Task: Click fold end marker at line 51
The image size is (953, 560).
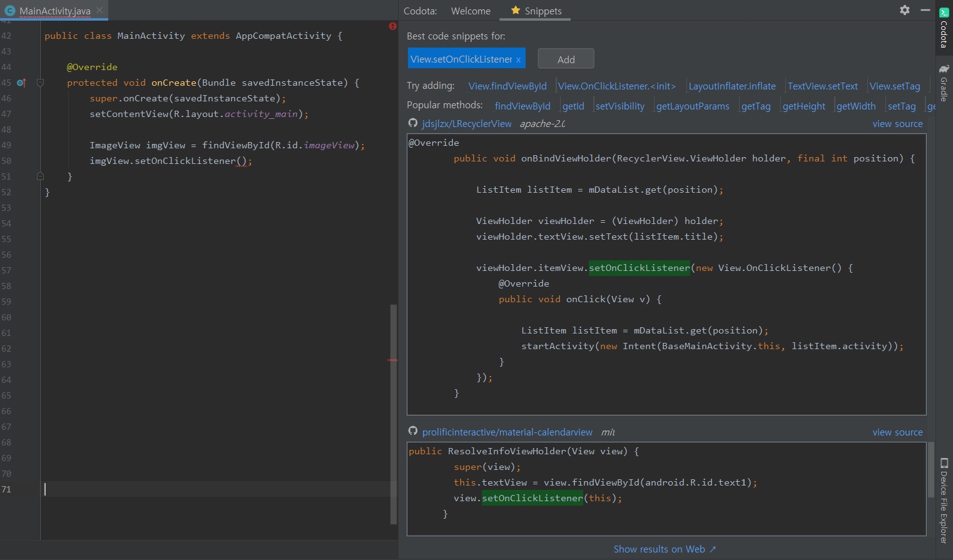Action: click(40, 176)
